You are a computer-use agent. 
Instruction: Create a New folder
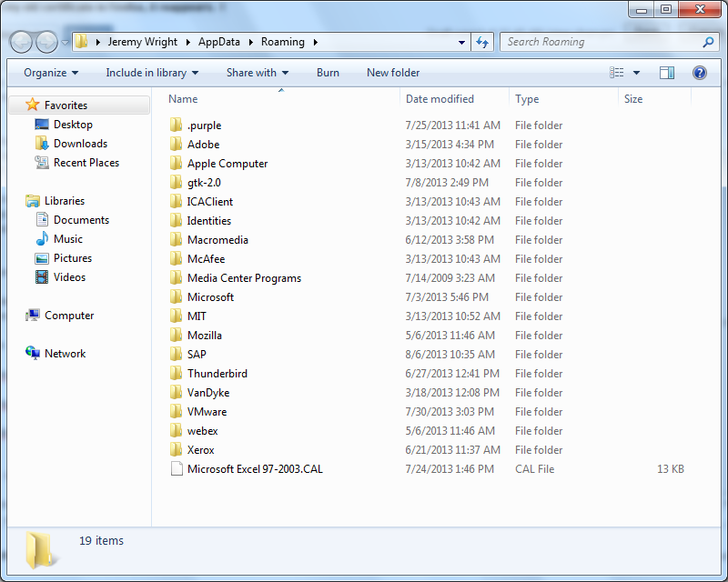(x=393, y=73)
